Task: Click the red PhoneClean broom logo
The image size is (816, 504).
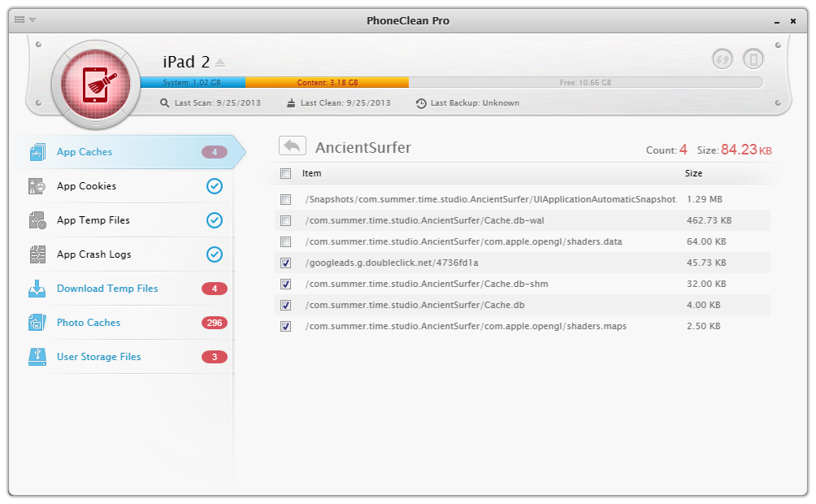Action: click(x=96, y=85)
